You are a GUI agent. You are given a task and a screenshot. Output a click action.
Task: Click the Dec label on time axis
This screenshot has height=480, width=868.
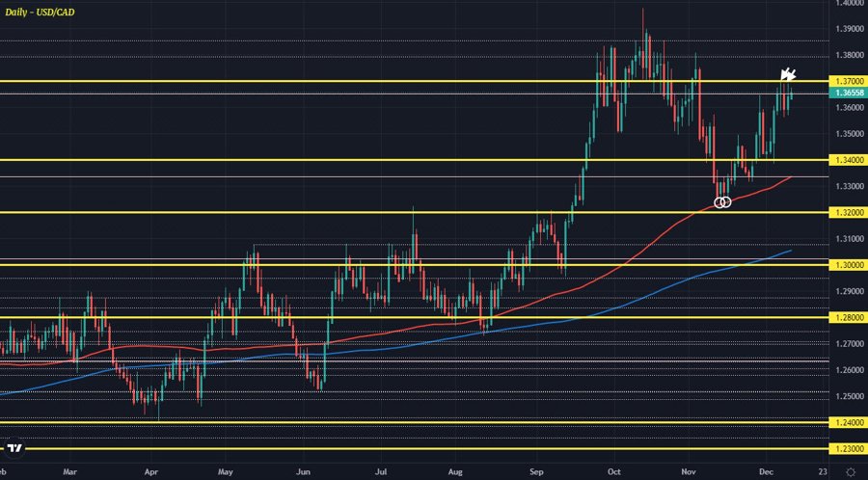pyautogui.click(x=766, y=472)
